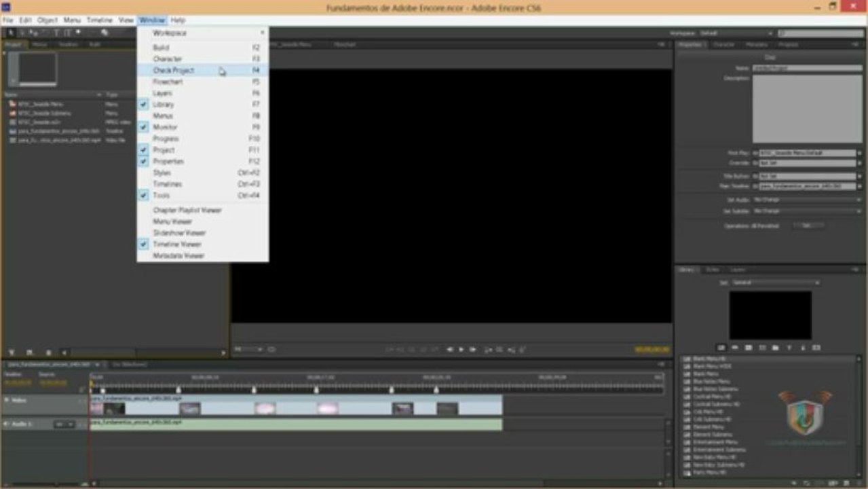Click the pickwhip icon beside First Play
This screenshot has width=868, height=489.
[x=755, y=153]
